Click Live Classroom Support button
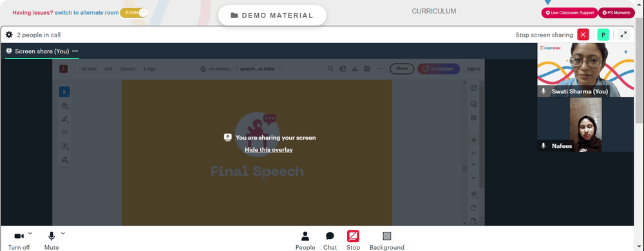The width and height of the screenshot is (644, 251). (x=569, y=13)
